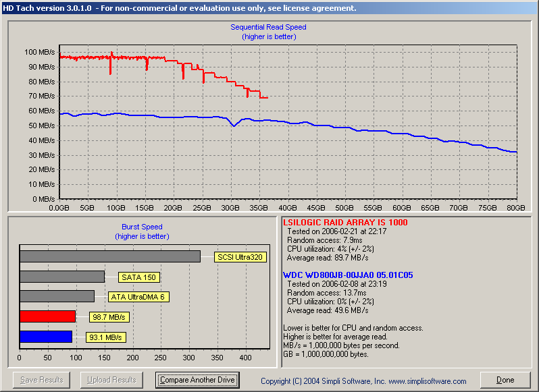Viewport: 539px width, 392px height.
Task: Click the 0 MB/s axis label
Action: (x=44, y=199)
